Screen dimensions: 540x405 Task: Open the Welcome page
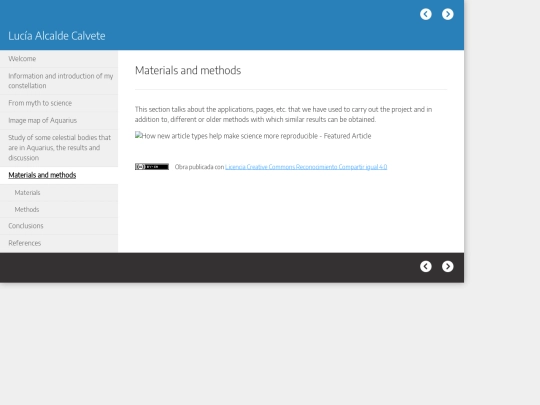click(59, 59)
